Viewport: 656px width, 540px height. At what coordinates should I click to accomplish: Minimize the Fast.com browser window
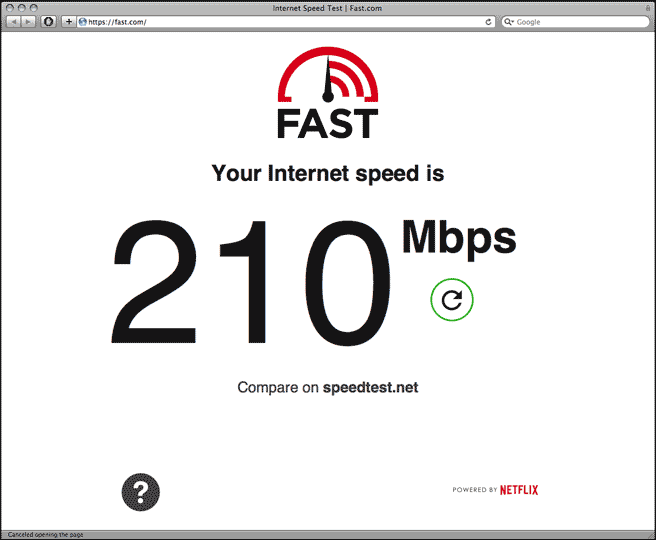click(x=22, y=8)
